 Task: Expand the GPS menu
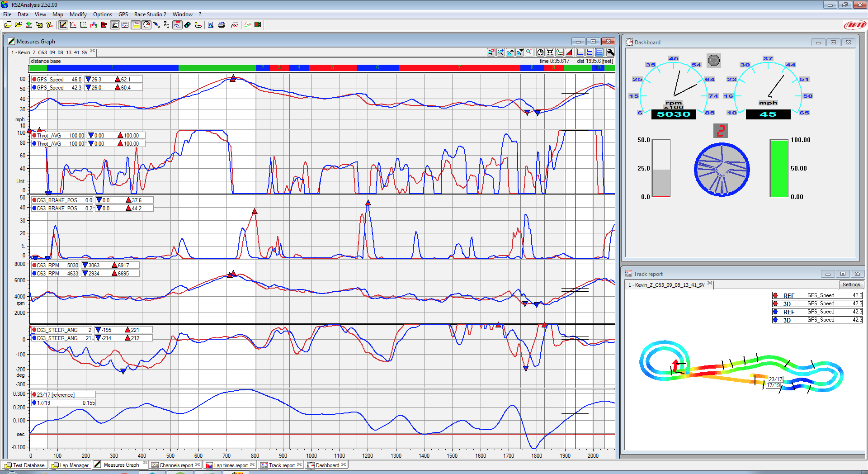(123, 14)
